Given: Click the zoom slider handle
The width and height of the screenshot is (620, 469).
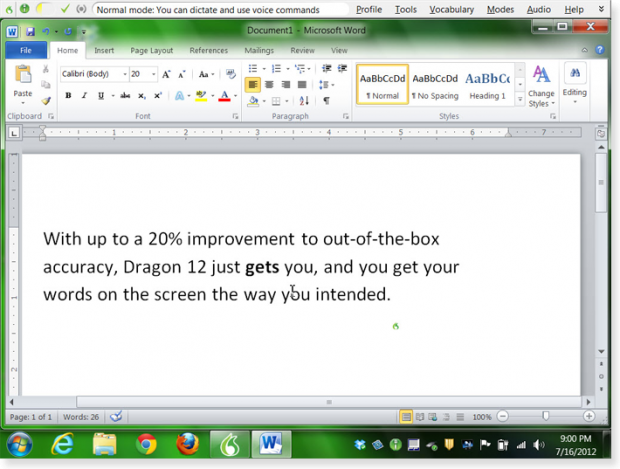Looking at the screenshot, I should [x=546, y=416].
